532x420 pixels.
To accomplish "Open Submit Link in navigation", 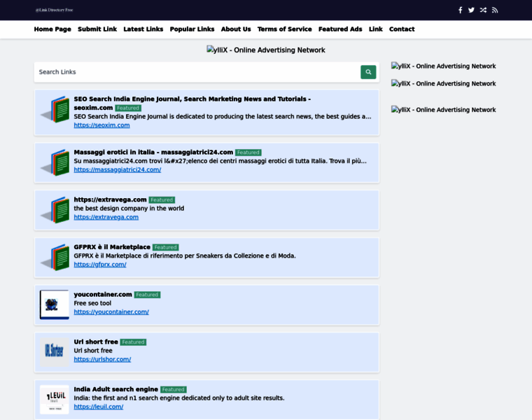I will point(97,29).
